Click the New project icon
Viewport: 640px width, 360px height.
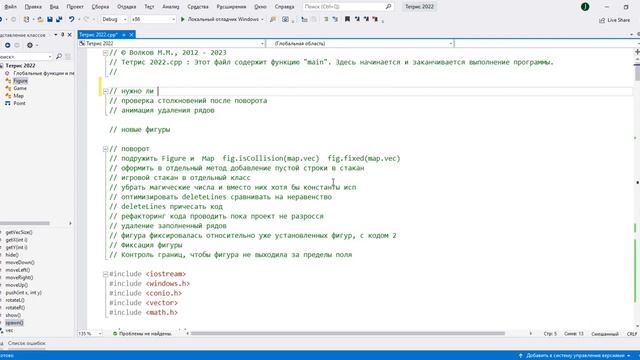tap(27, 19)
